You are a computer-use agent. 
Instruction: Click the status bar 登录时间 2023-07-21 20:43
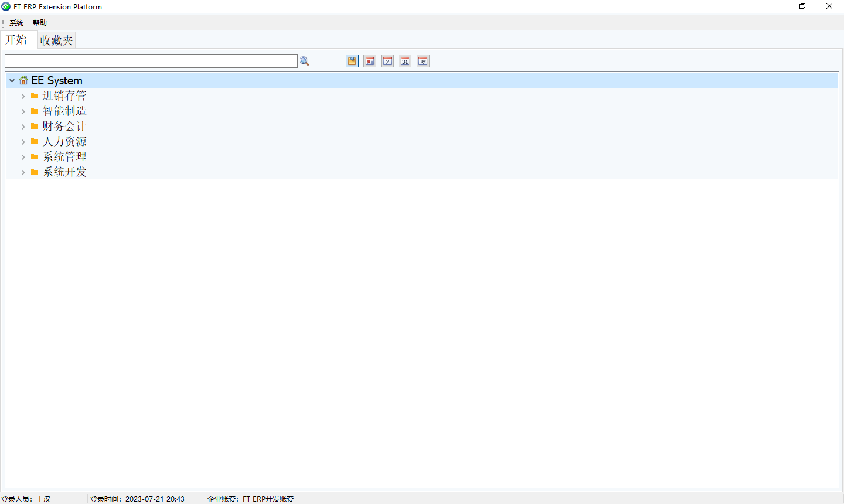click(137, 499)
